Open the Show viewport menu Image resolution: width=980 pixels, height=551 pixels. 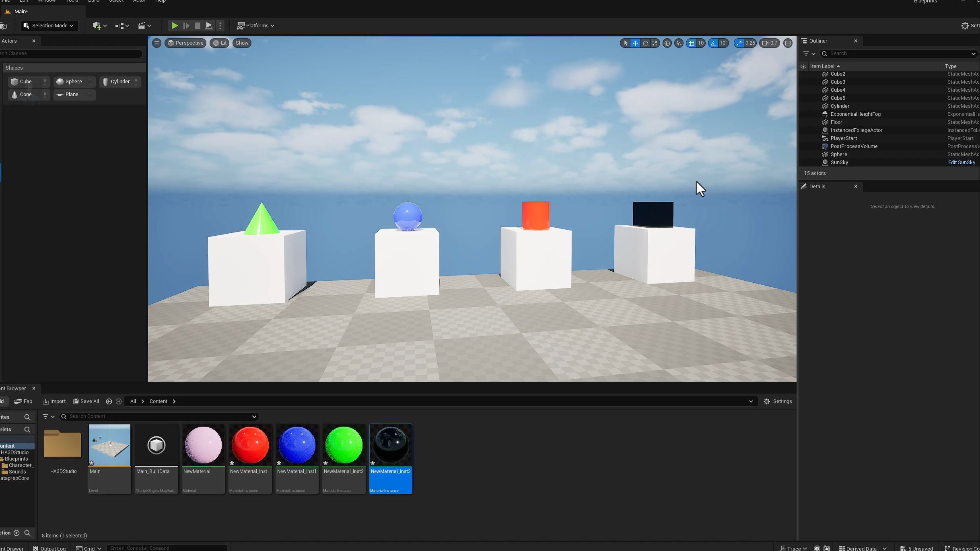(x=242, y=43)
